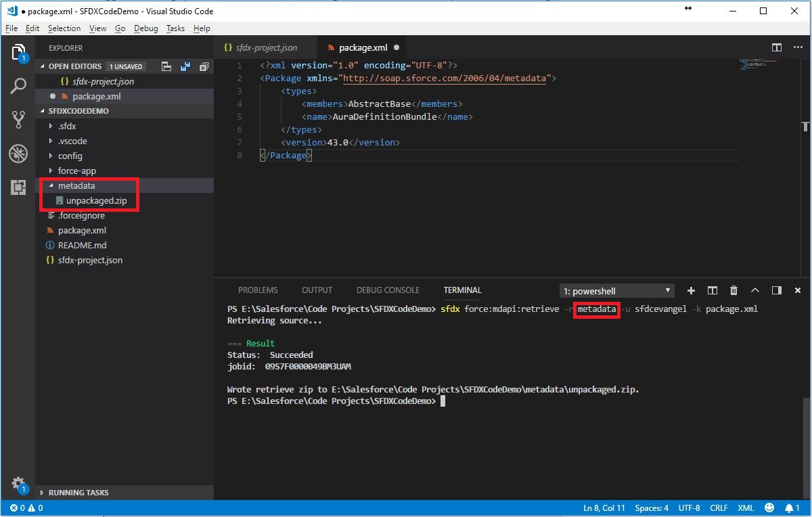Open the Go menu
This screenshot has width=812, height=517.
pos(120,28)
